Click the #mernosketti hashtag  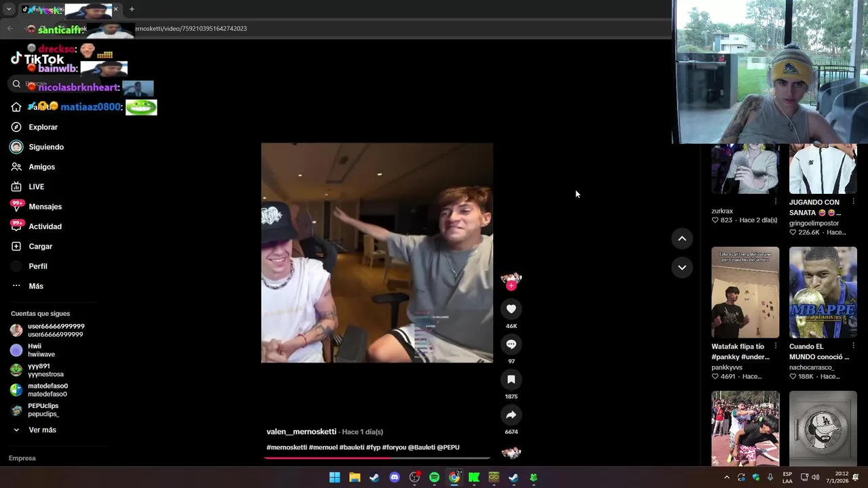(286, 447)
